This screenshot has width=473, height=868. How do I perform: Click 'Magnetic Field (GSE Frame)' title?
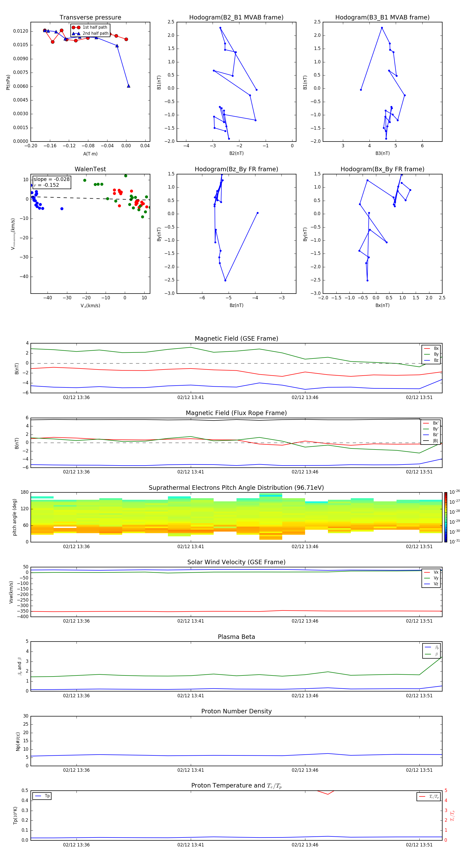pyautogui.click(x=236, y=339)
